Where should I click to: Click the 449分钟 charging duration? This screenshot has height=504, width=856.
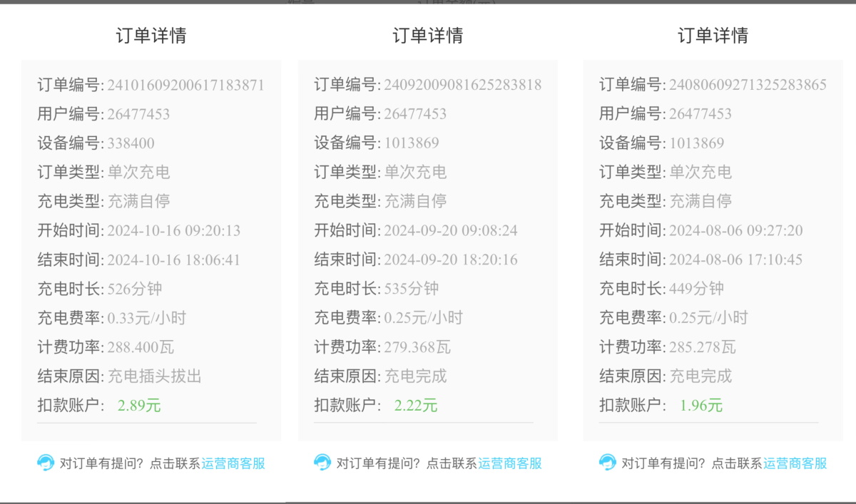(x=696, y=289)
